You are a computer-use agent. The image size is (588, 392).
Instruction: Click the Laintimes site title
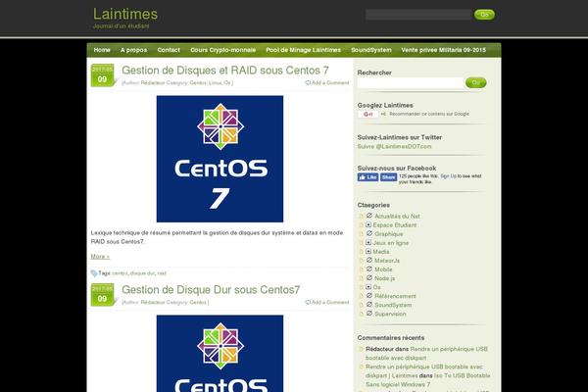125,14
